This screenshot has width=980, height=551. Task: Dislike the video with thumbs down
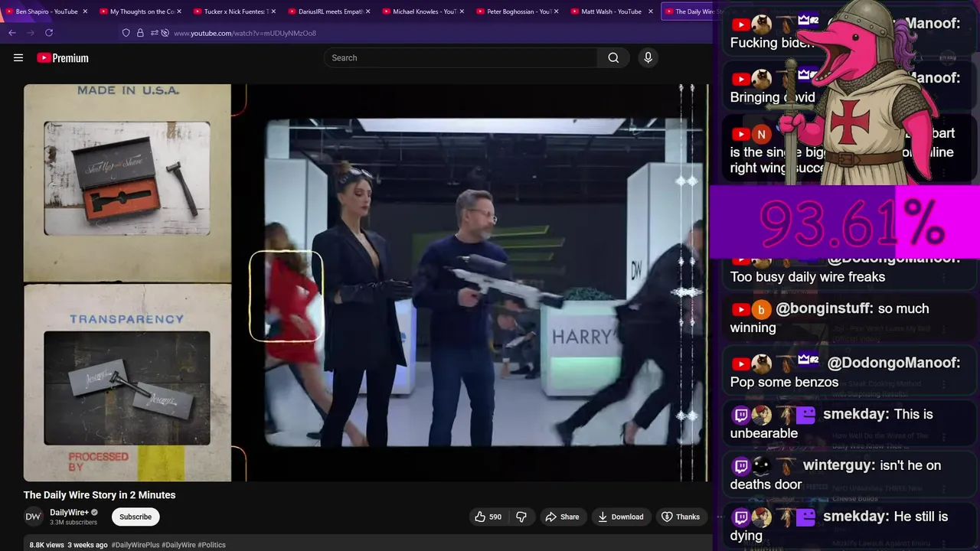click(x=521, y=517)
